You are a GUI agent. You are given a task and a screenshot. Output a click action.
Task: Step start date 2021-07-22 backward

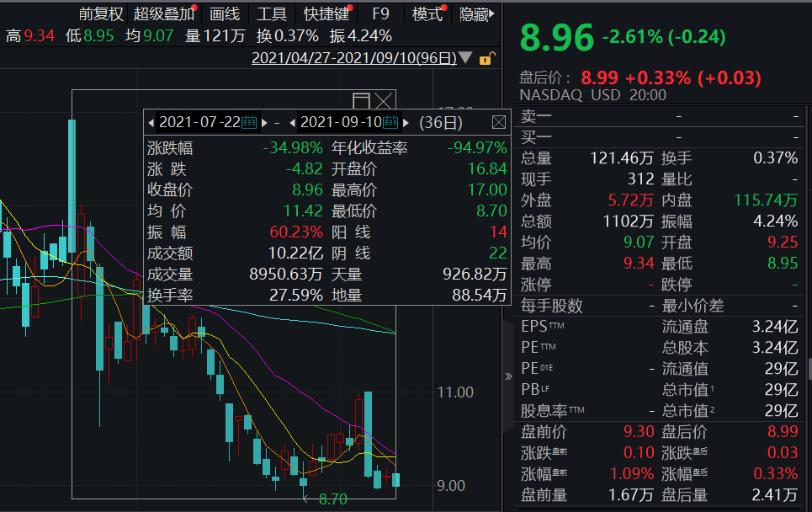point(151,122)
